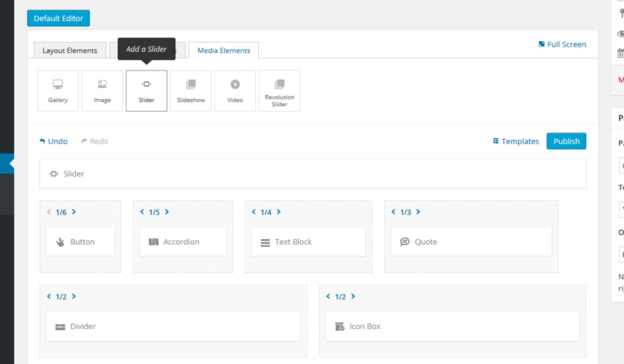Open the Quote element in the canvas
The height and width of the screenshot is (364, 624).
(471, 242)
